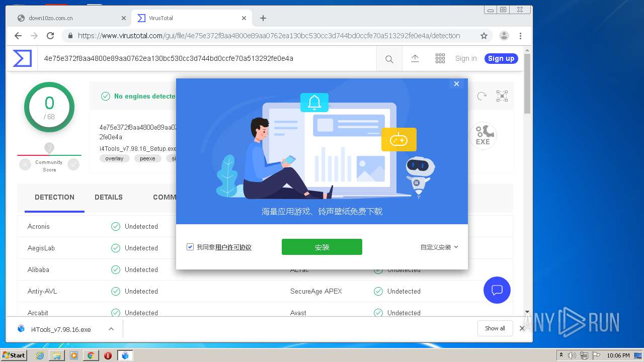Screen dimensions: 644x362
Task: Click the EXE file type icon
Action: (483, 135)
